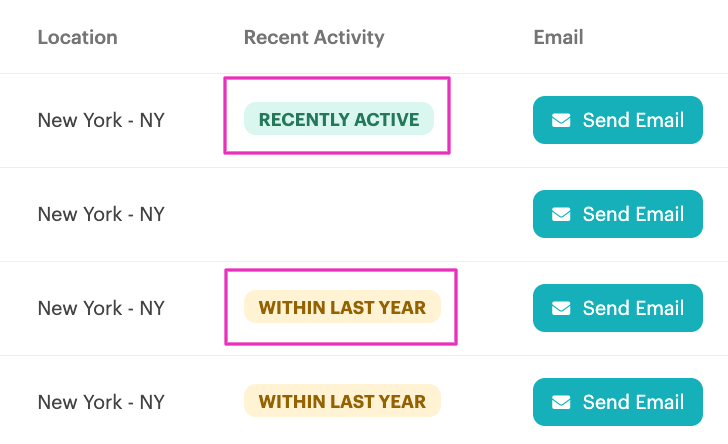The image size is (728, 444).
Task: Click the blank Recent Activity cell in the second row
Action: pyautogui.click(x=340, y=214)
